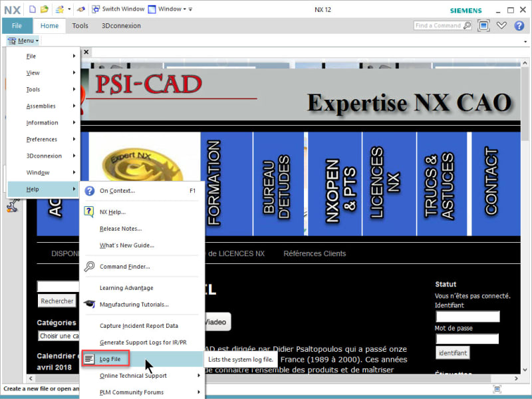Expand the Assemblies submenu in Menu
This screenshot has width=532, height=399.
[43, 106]
